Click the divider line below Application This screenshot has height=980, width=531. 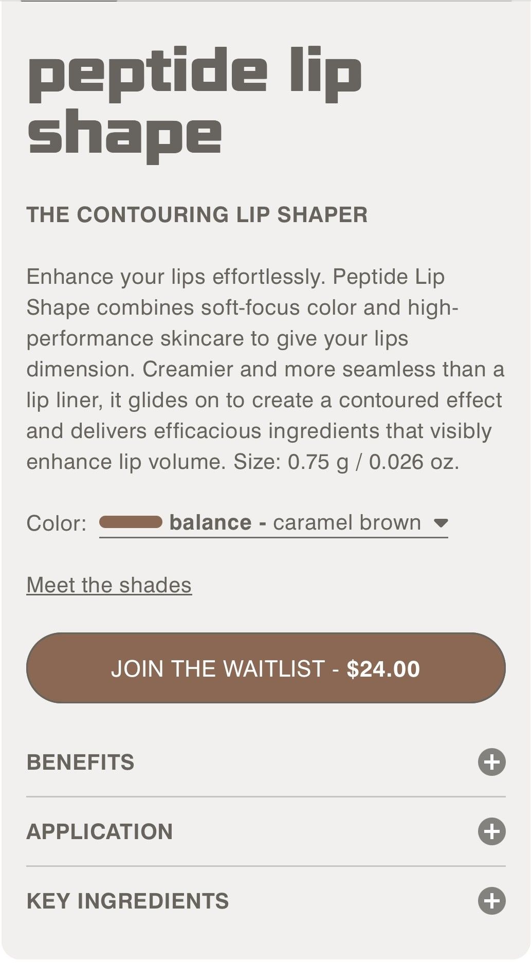(266, 866)
